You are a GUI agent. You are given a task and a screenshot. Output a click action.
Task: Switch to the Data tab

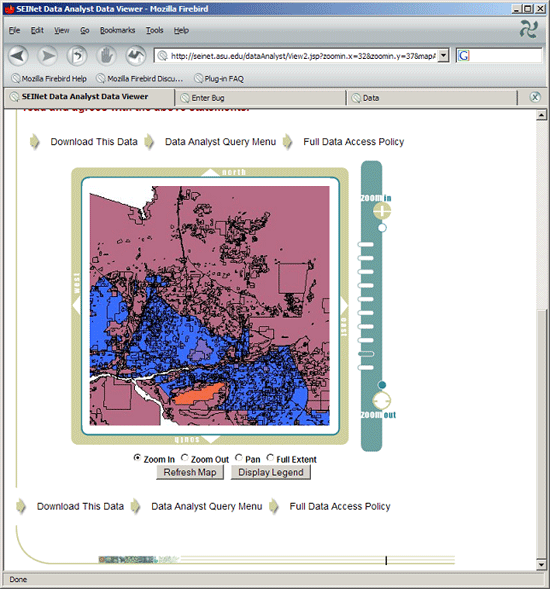(432, 98)
